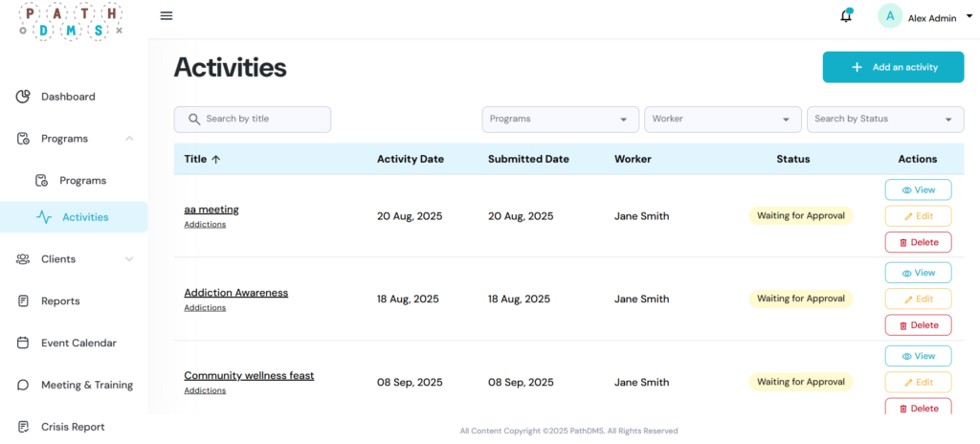This screenshot has height=444, width=980.
Task: Click the Reports document icon
Action: coord(23,300)
